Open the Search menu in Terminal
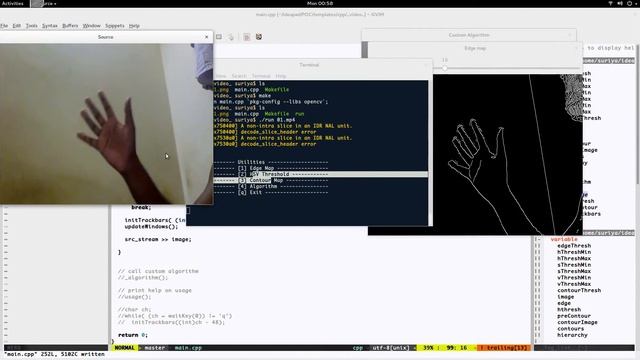Screen dimensions: 640x360 click(x=239, y=76)
